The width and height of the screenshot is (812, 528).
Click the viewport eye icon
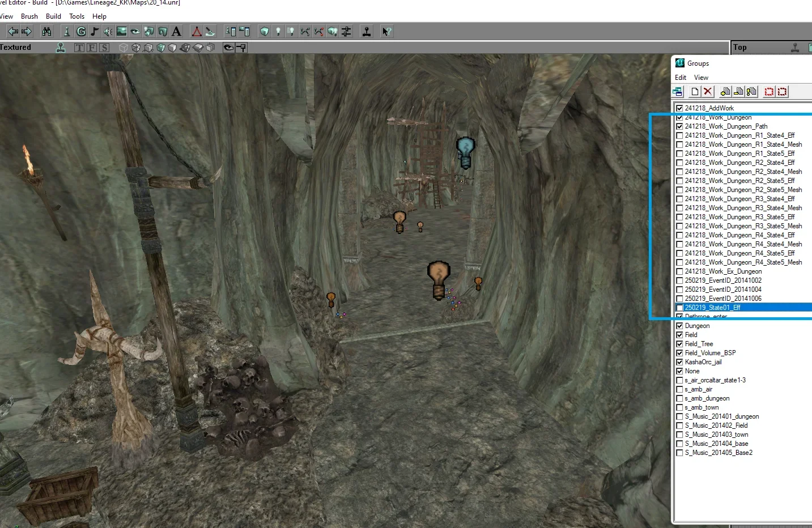(x=228, y=48)
